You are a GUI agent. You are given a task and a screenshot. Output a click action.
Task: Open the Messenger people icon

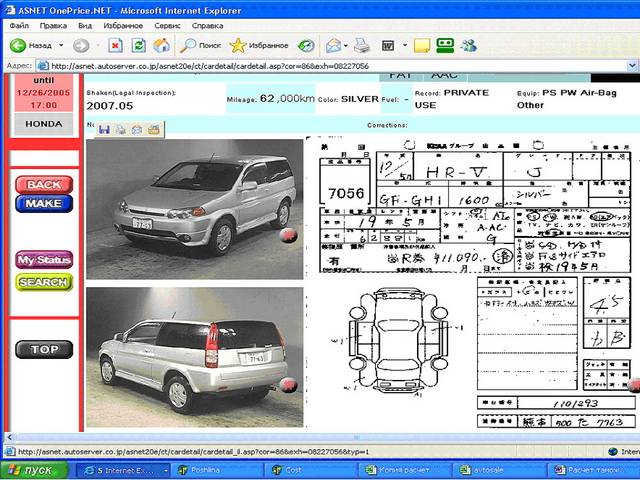click(469, 45)
